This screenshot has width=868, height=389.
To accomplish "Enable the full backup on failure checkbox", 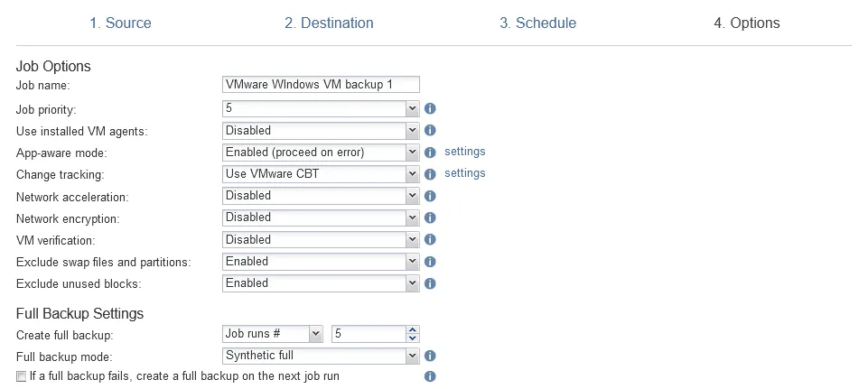I will point(21,376).
